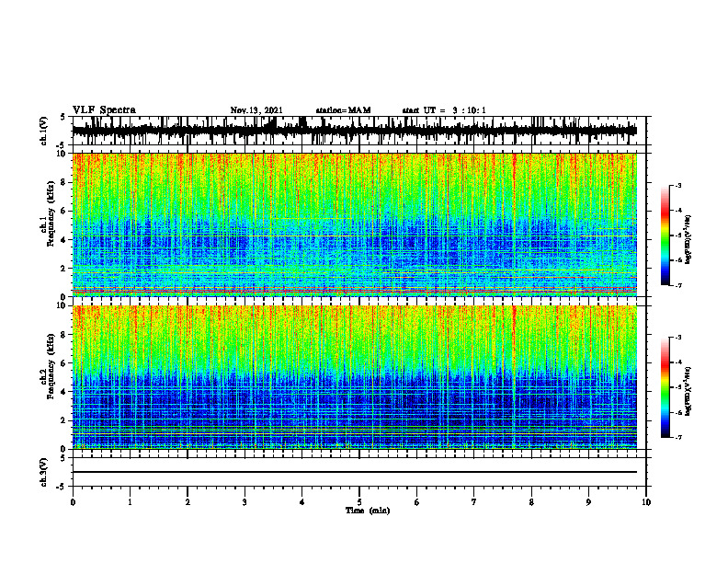Click inside the ch.2 spectrogram
728x563 pixels.
[355, 377]
